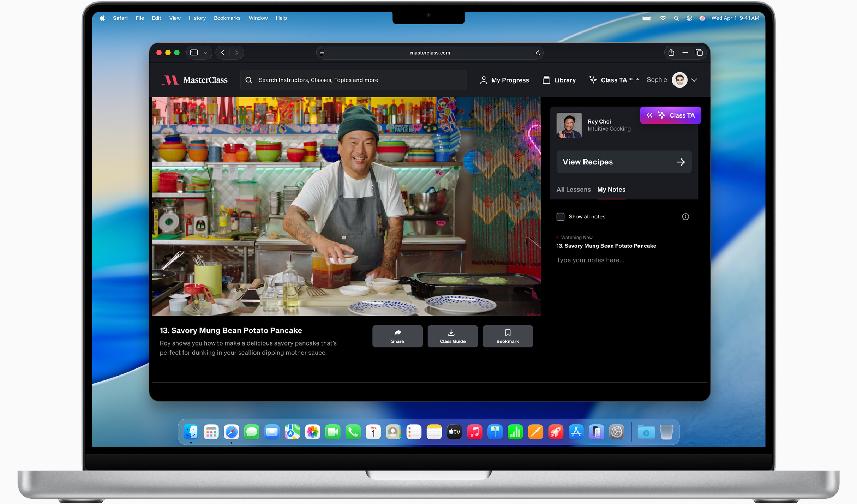Screen dimensions: 857x504
Task: Click the notes info icon
Action: pyautogui.click(x=685, y=217)
